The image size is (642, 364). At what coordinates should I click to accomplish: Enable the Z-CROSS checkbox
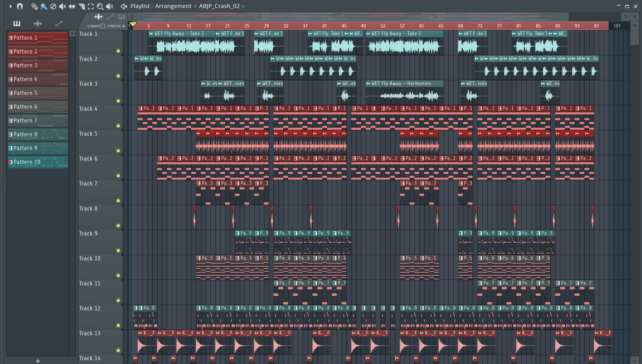(103, 26)
